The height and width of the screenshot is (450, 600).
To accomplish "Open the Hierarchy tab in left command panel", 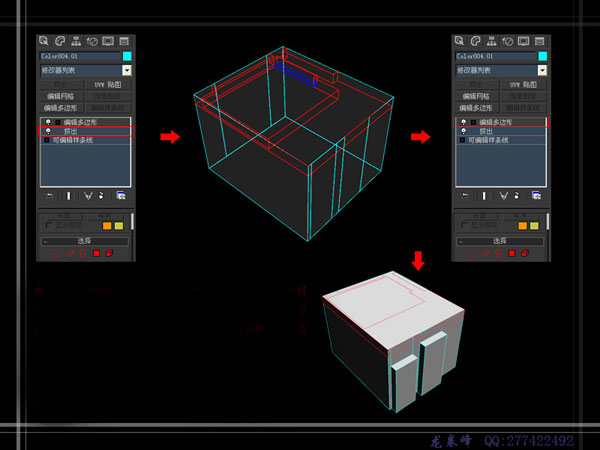I will point(76,42).
